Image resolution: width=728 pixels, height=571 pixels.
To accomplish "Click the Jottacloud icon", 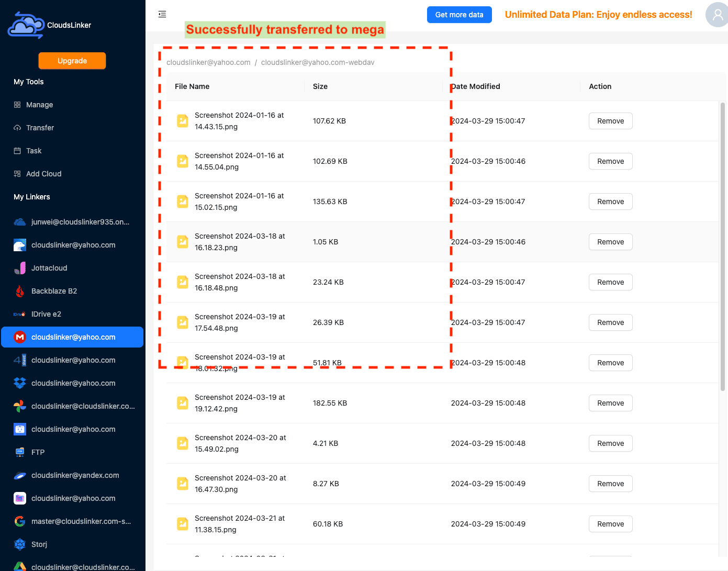I will (x=20, y=268).
